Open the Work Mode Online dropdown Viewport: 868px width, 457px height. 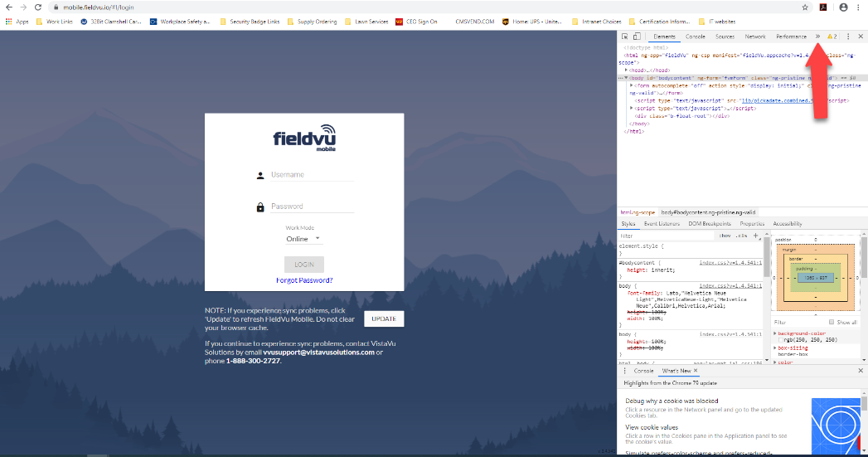coord(303,239)
